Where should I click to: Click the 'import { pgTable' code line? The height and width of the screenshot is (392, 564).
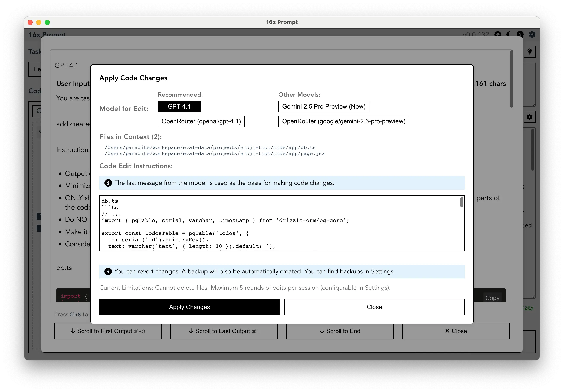coord(225,220)
